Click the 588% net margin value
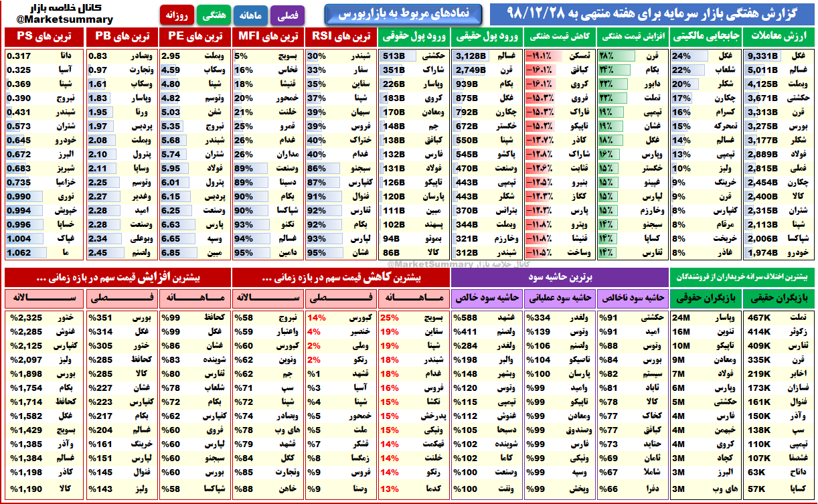Screen dimensions: 818x504 465,318
